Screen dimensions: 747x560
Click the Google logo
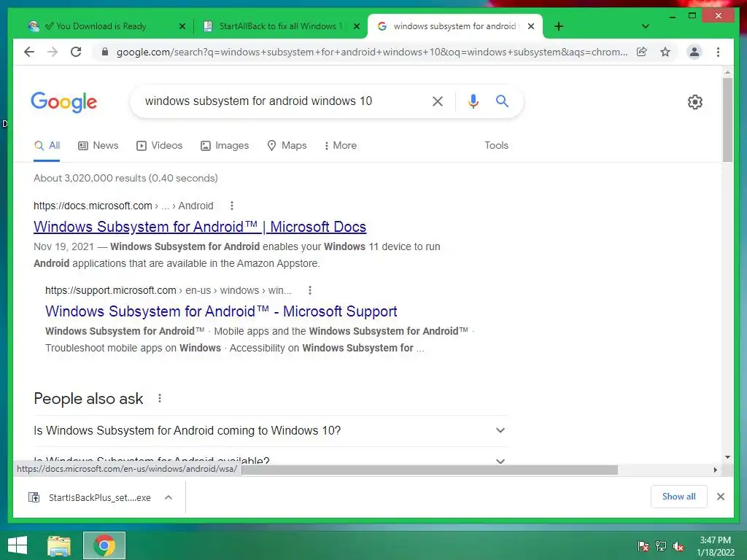click(64, 102)
